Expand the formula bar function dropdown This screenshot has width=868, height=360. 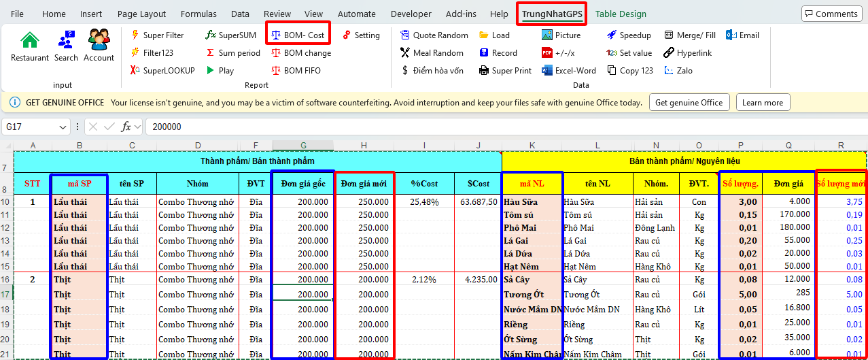point(137,127)
